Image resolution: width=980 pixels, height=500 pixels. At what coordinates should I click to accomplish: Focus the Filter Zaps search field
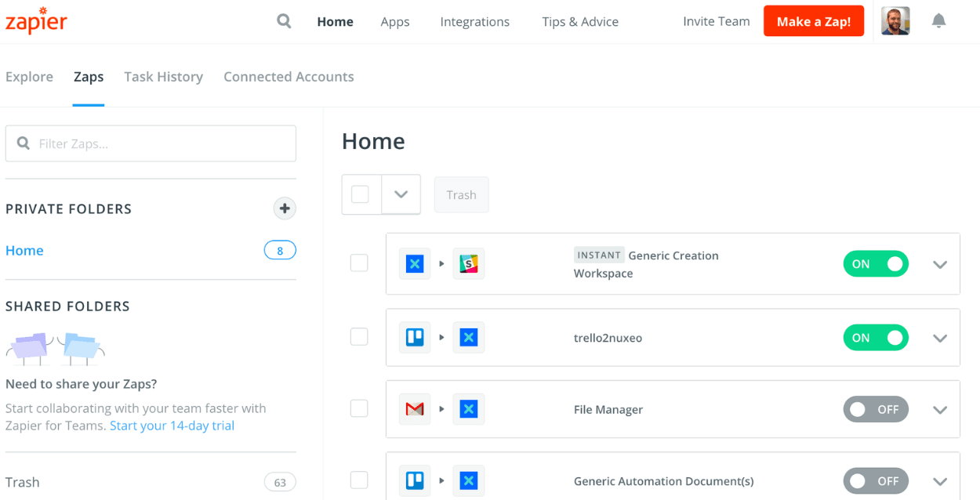151,143
